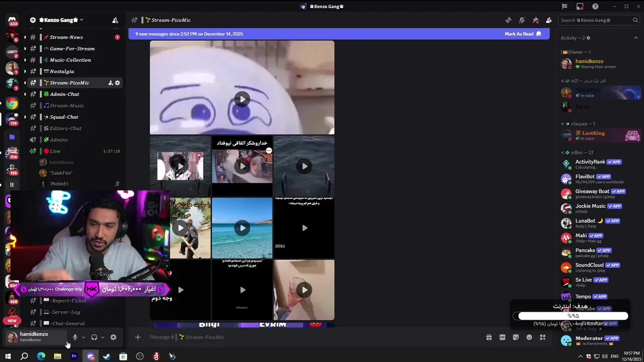Open the Music-Collection channel

(74, 60)
